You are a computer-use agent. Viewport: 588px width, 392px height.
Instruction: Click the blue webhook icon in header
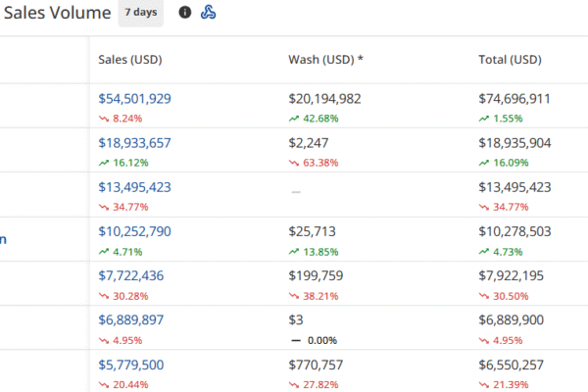(208, 13)
